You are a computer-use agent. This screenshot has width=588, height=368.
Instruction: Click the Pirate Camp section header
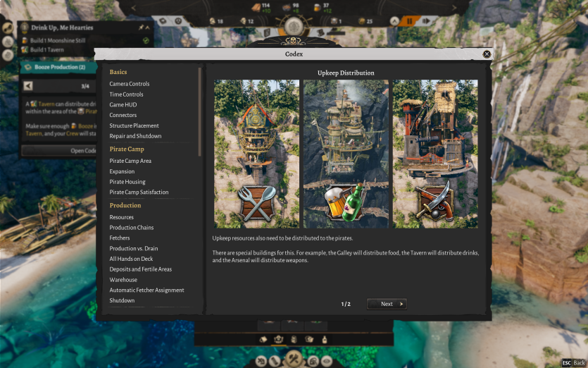click(127, 149)
